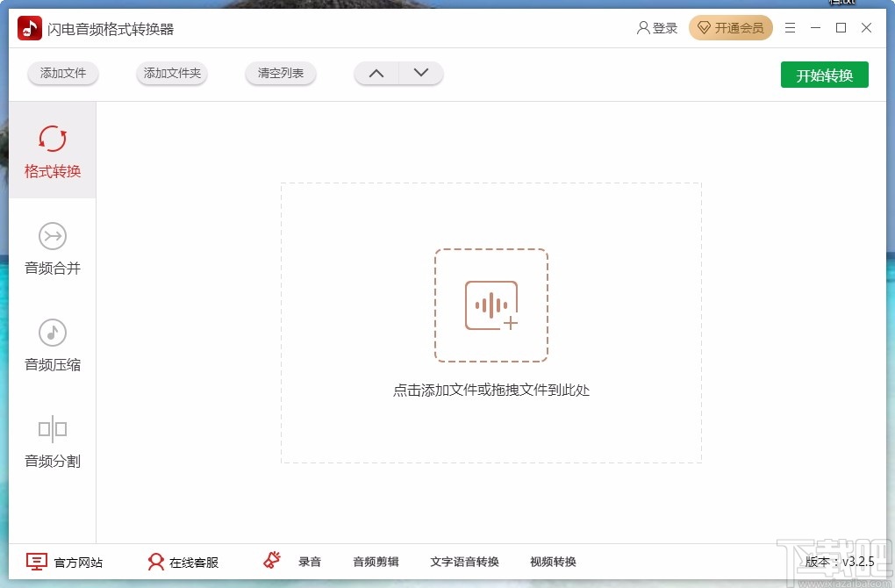
Task: Close the converter window
Action: (866, 27)
